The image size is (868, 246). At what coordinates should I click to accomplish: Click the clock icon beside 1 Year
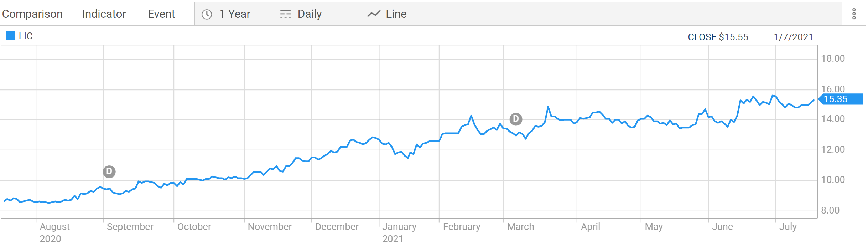[207, 14]
